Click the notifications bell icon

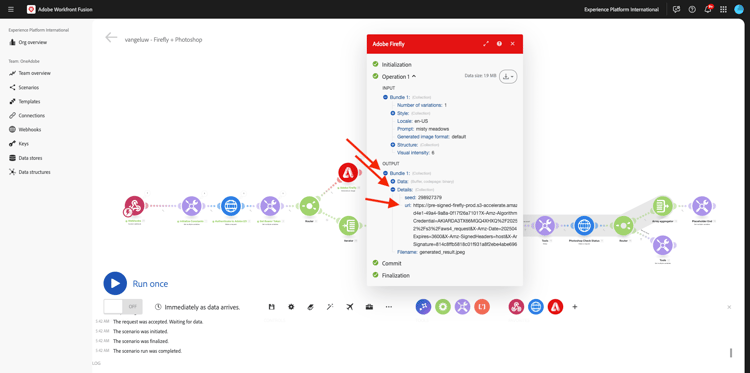707,9
